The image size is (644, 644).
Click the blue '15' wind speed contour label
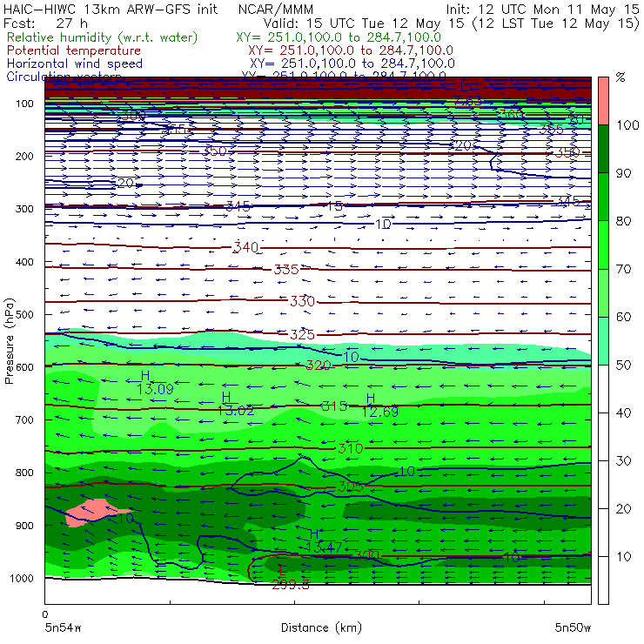335,206
